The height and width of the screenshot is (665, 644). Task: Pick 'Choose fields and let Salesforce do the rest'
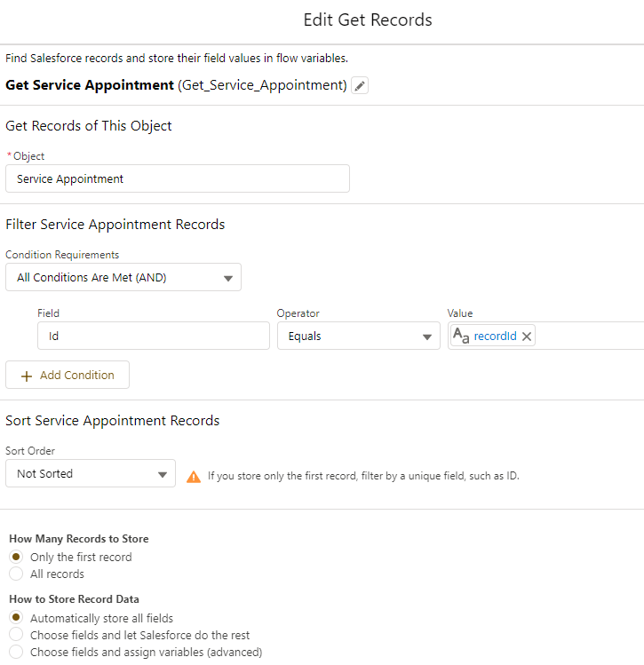point(17,635)
